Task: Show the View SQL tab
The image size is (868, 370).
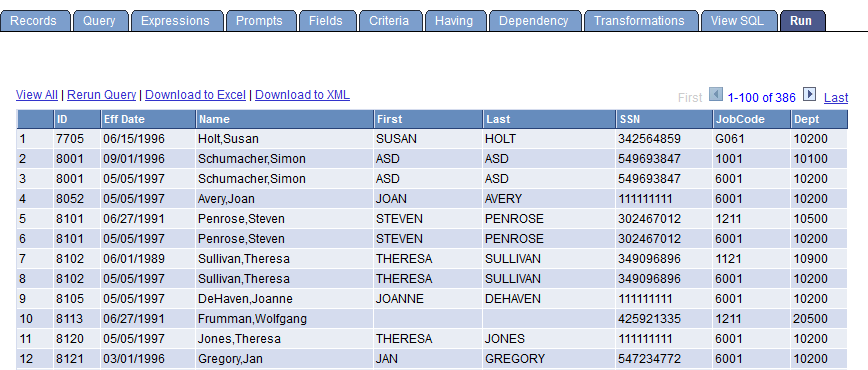Action: (738, 21)
